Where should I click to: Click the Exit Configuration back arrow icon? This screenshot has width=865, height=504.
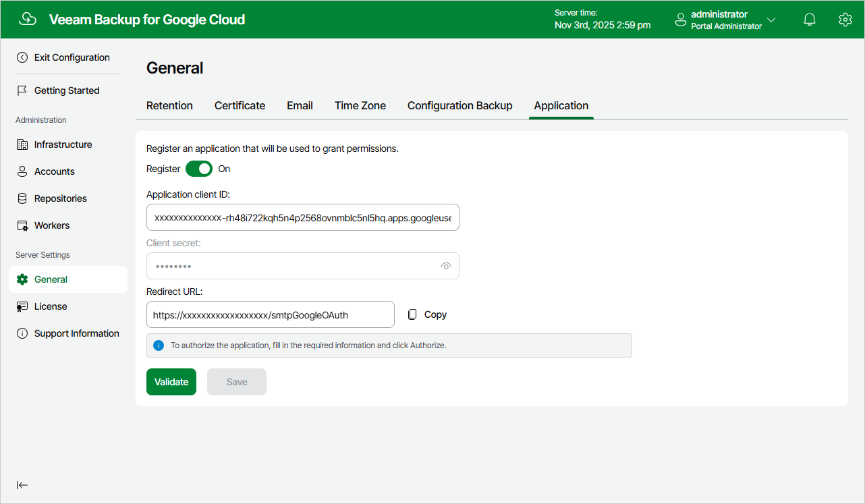pos(22,57)
